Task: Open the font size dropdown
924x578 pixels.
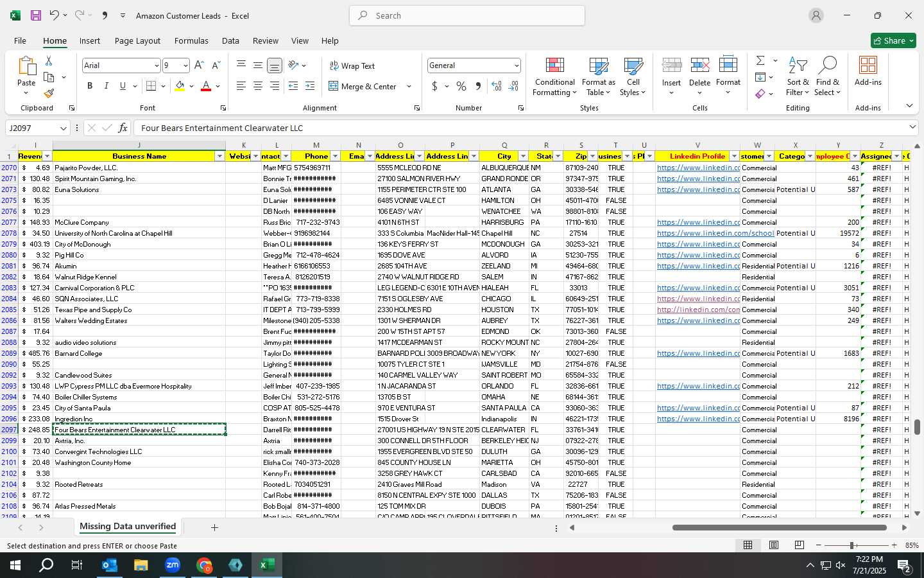Action: click(185, 66)
